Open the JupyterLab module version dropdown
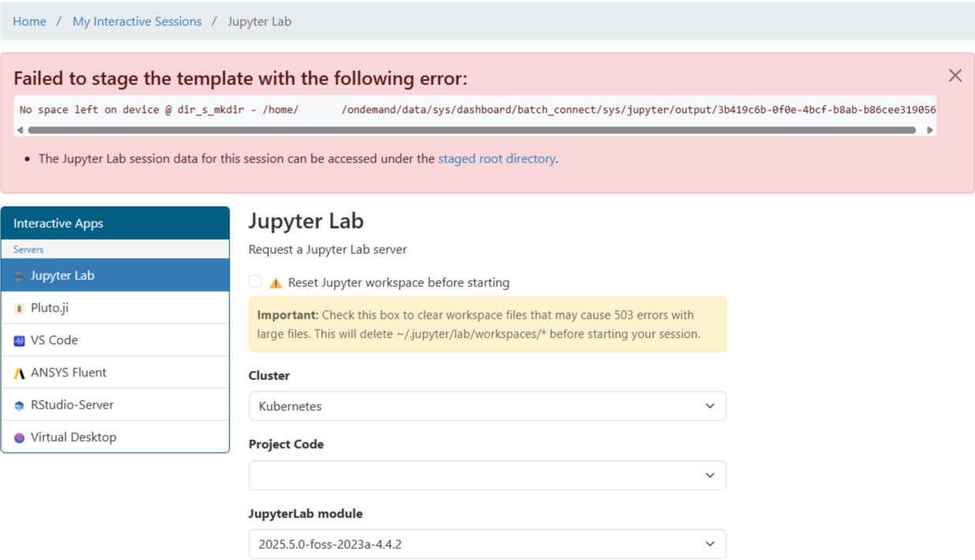This screenshot has height=560, width=975. [x=487, y=544]
